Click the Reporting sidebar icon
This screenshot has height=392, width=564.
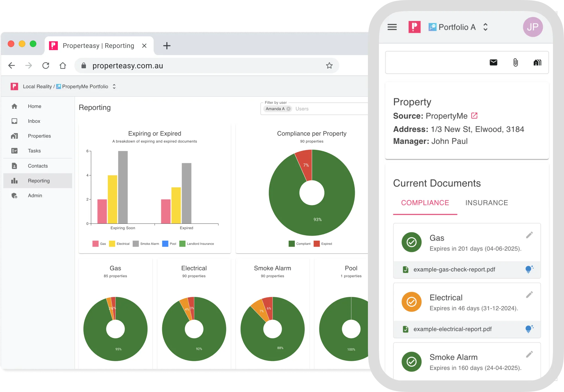15,180
